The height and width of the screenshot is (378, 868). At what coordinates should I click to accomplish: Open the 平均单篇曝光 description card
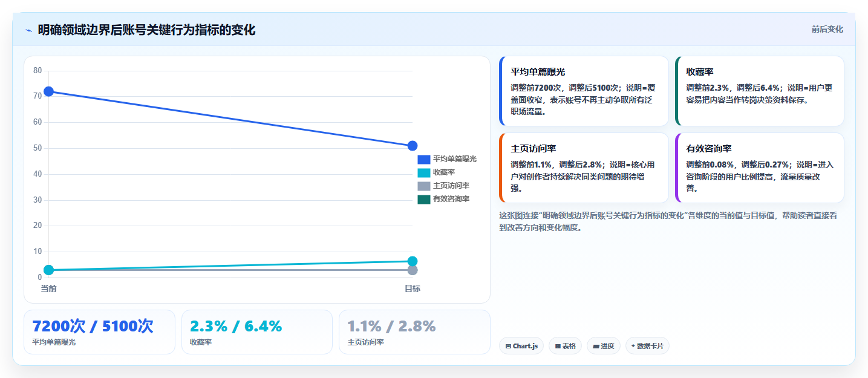(584, 91)
